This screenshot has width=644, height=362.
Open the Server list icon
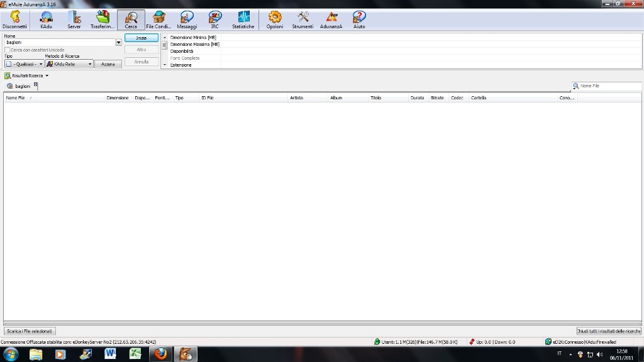(74, 20)
